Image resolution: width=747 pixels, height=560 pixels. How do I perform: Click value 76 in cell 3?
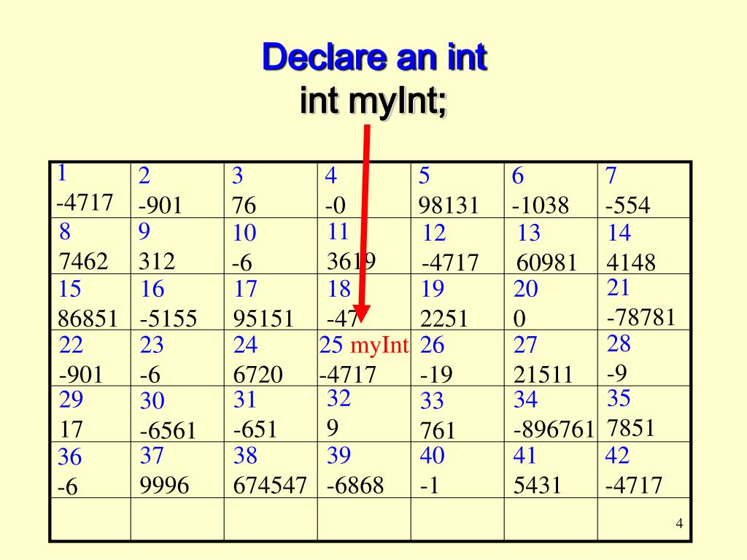coord(244,205)
